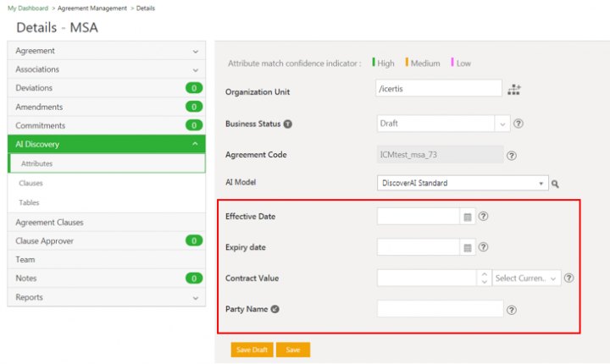The width and height of the screenshot is (610, 364).
Task: Open the Effective Date calendar picker
Action: click(x=468, y=217)
